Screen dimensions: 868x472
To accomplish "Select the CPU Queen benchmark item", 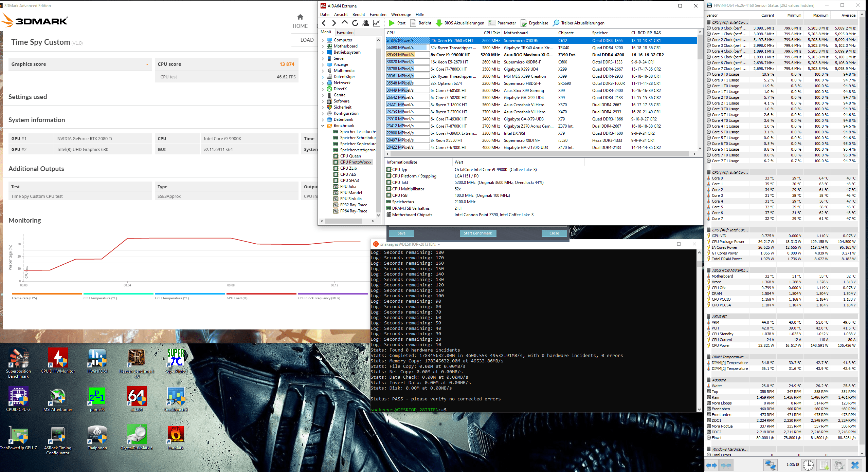I will (350, 156).
